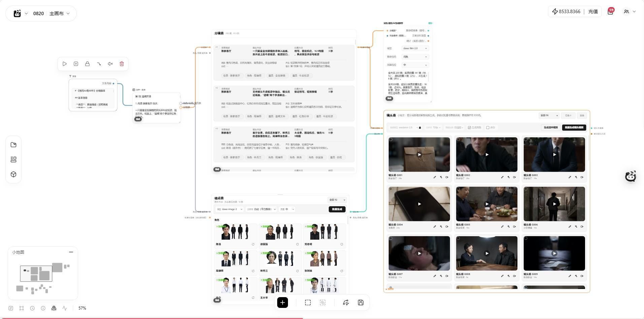The width and height of the screenshot is (644, 319).
Task: Open the 均衡 recommendation dropdown
Action: (x=415, y=57)
